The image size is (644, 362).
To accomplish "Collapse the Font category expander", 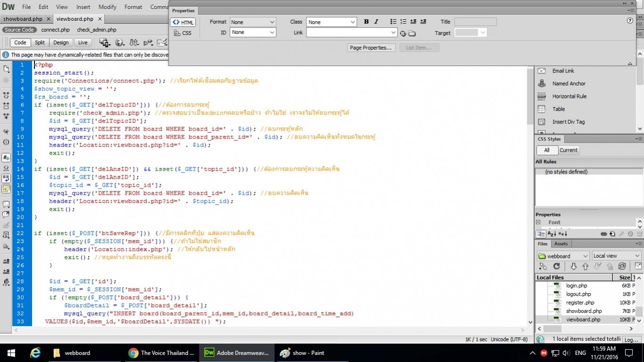I will point(538,222).
